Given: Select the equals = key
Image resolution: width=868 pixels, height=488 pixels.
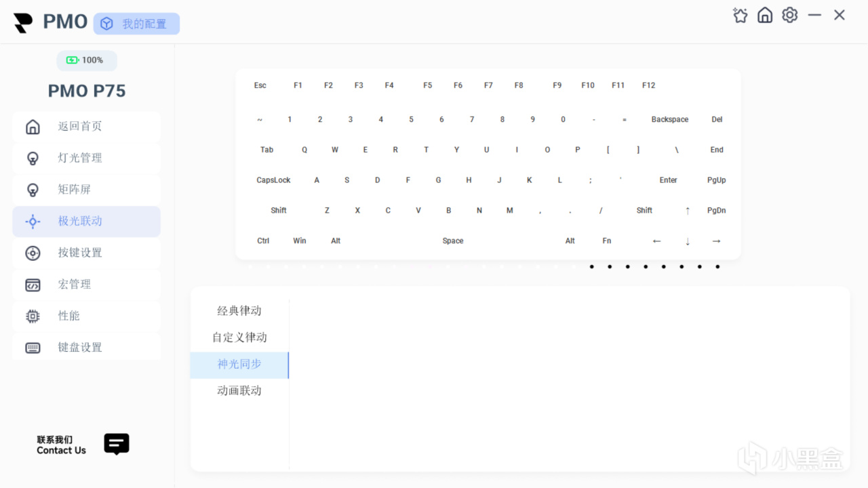Looking at the screenshot, I should click(x=624, y=119).
